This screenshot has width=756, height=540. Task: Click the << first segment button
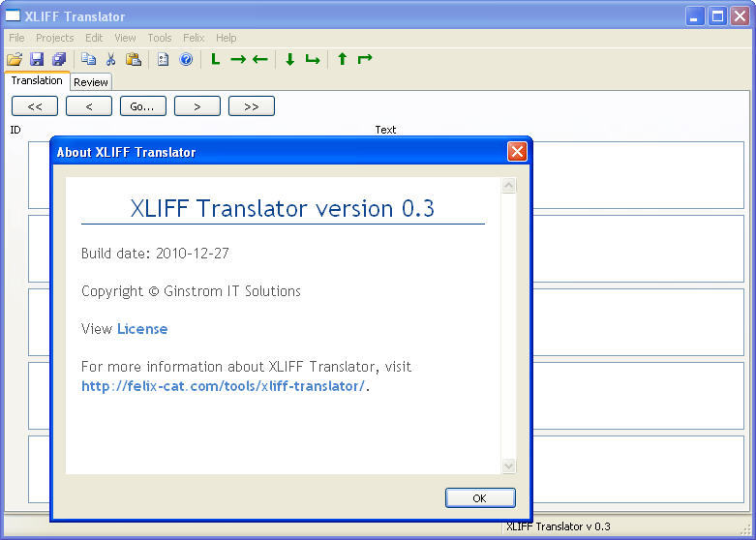[35, 106]
